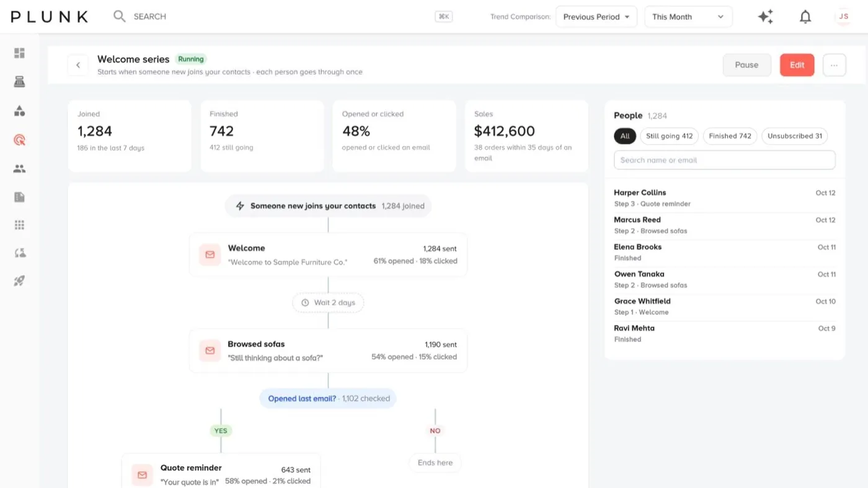Select the All people filter
The height and width of the screenshot is (488, 868).
(625, 136)
